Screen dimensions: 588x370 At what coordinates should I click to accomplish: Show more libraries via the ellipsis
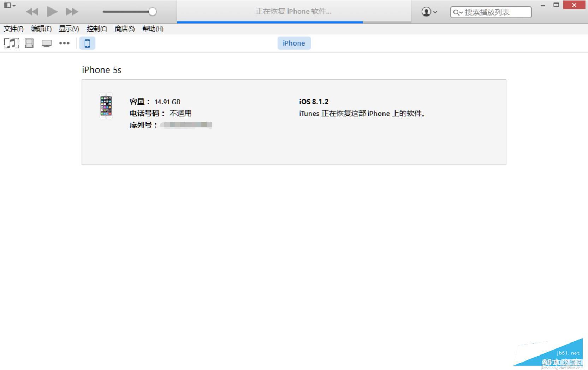tap(64, 43)
